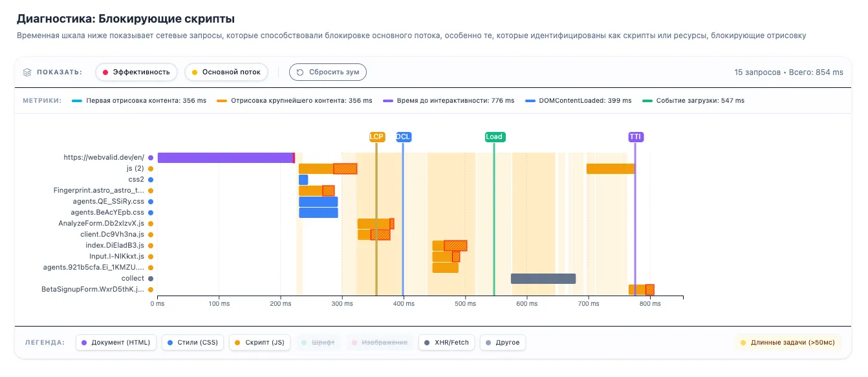Screen dimensions: 868x377
Task: Click the LCP marker label on timeline
Action: pos(376,136)
